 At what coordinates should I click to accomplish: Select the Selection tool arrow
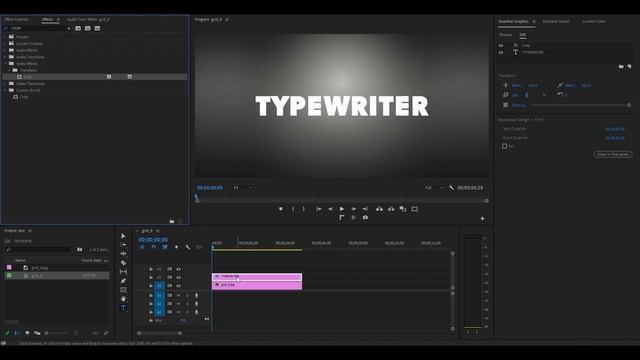click(123, 236)
